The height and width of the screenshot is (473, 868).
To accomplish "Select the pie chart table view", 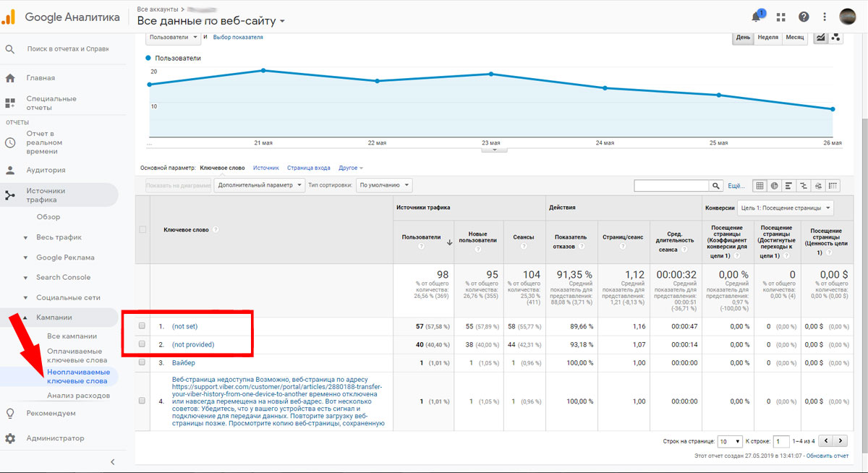I will coord(774,186).
